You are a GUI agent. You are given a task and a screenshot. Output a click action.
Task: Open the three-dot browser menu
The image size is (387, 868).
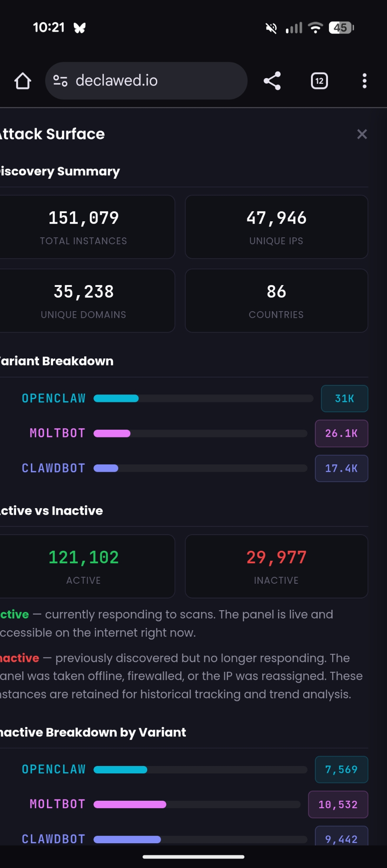(364, 81)
